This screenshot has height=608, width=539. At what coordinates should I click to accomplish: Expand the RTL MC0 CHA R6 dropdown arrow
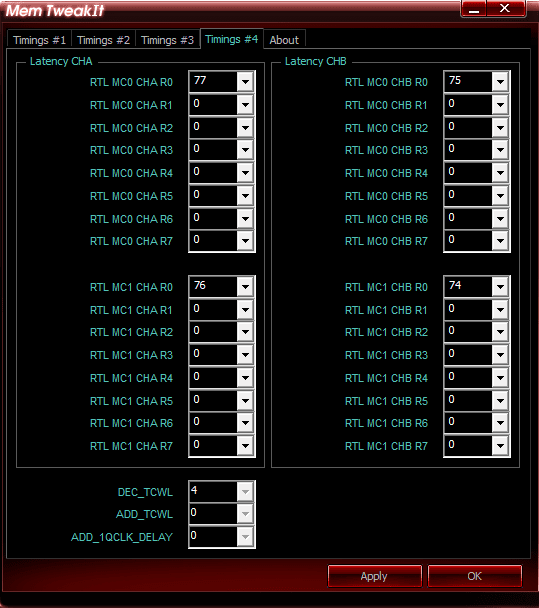(x=245, y=219)
